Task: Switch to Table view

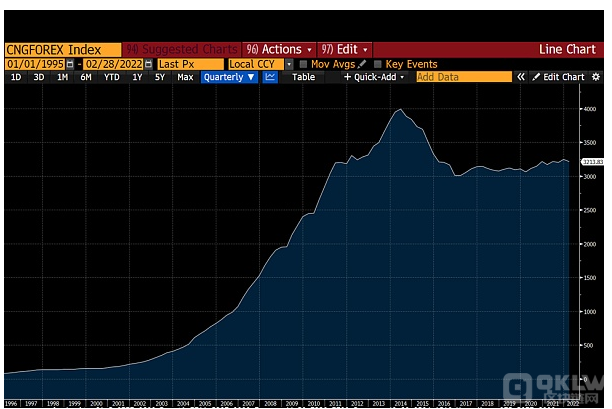Action: coord(303,77)
